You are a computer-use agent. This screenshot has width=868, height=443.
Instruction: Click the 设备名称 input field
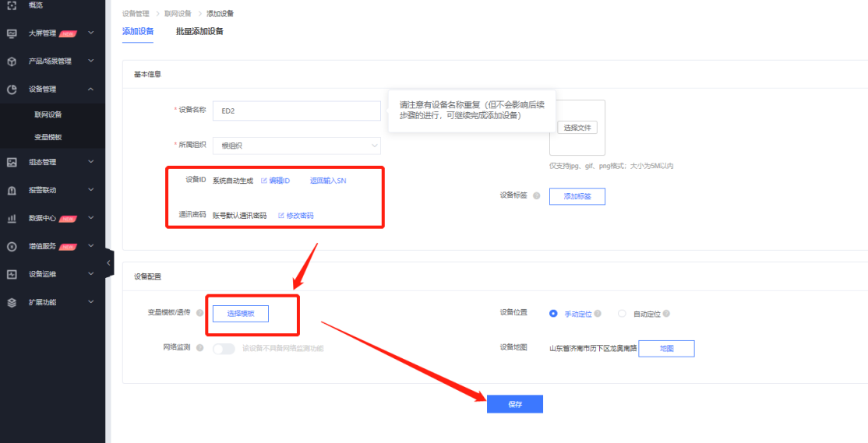click(x=296, y=111)
